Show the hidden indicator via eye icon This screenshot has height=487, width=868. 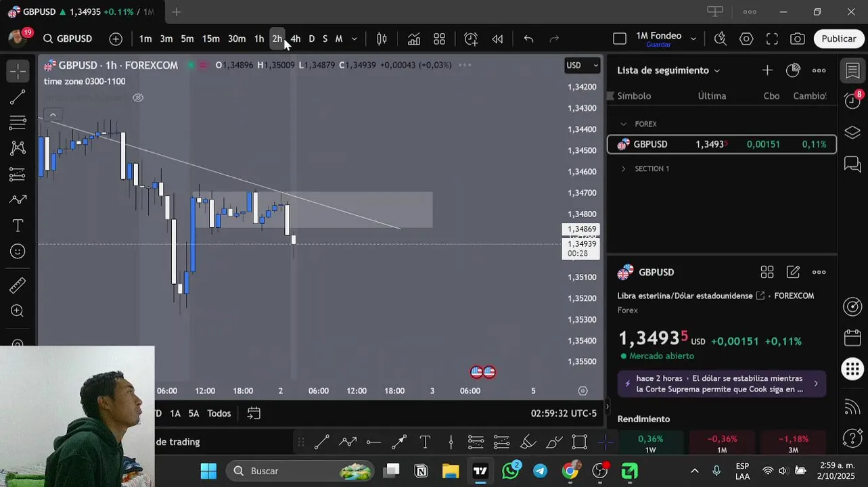tap(138, 98)
